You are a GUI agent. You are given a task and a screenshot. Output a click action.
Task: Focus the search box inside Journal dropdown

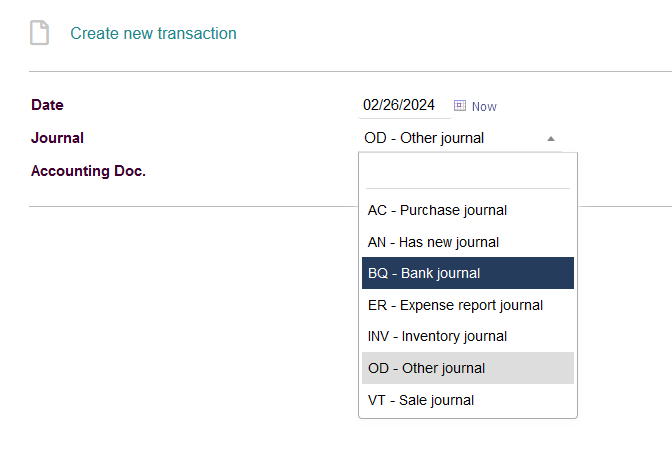click(468, 176)
